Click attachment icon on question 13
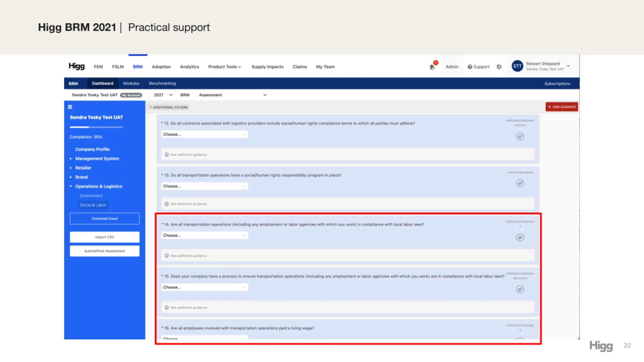 [x=520, y=183]
